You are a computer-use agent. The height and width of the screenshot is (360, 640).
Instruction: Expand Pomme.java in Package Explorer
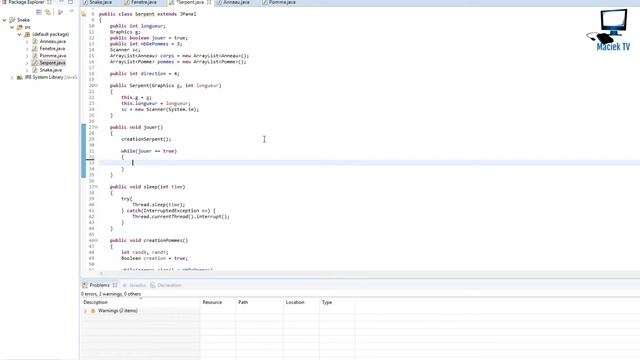click(x=27, y=56)
